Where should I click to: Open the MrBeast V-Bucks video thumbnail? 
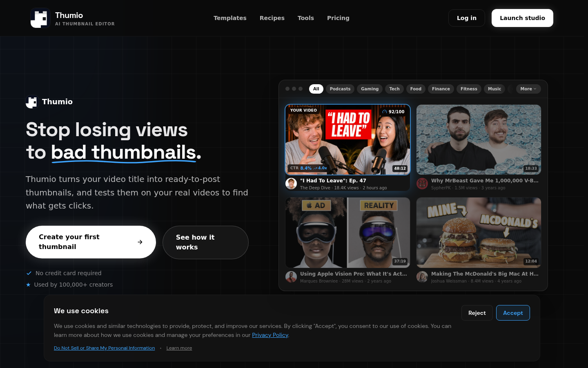(479, 139)
